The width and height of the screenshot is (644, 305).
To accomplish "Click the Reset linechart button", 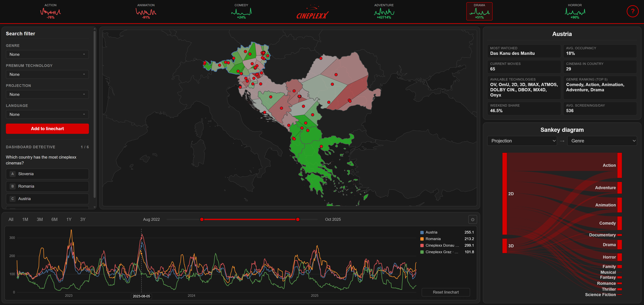I will coord(446,292).
